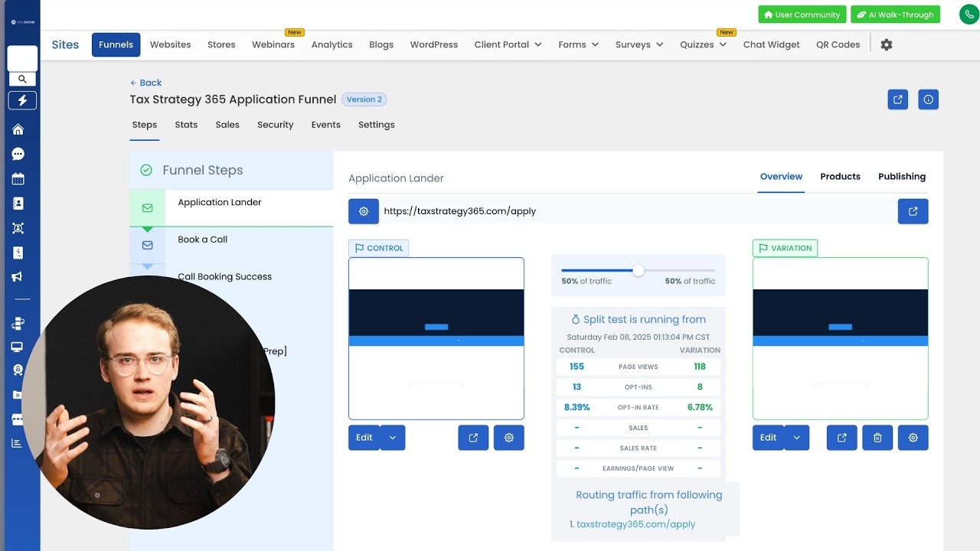Click the funnel info icon at top right
The image size is (980, 551).
tap(929, 99)
